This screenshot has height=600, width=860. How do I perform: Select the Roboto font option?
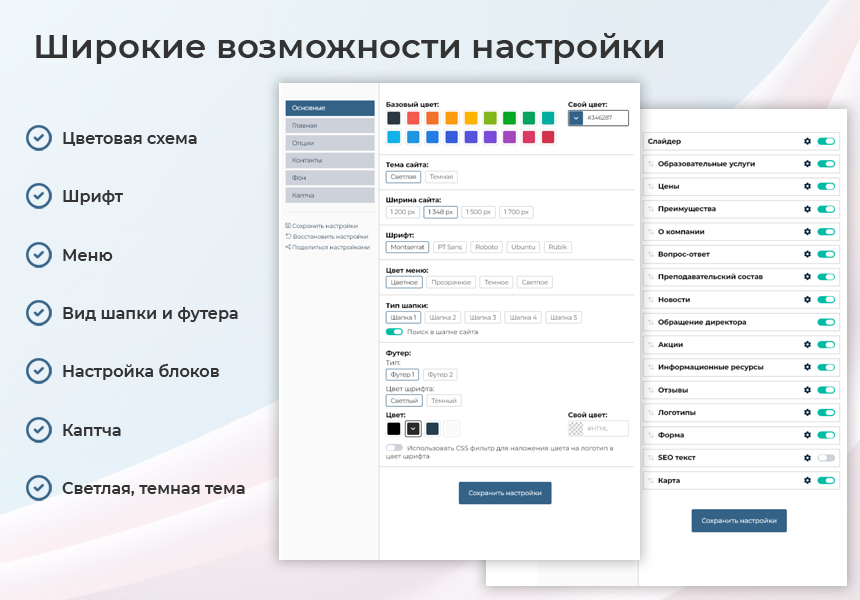click(486, 246)
